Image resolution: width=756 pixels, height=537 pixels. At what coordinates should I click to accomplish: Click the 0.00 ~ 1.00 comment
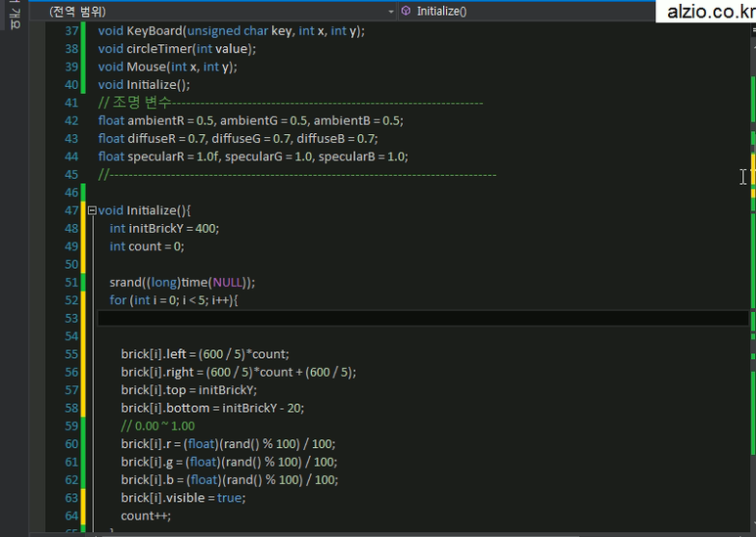[157, 426]
